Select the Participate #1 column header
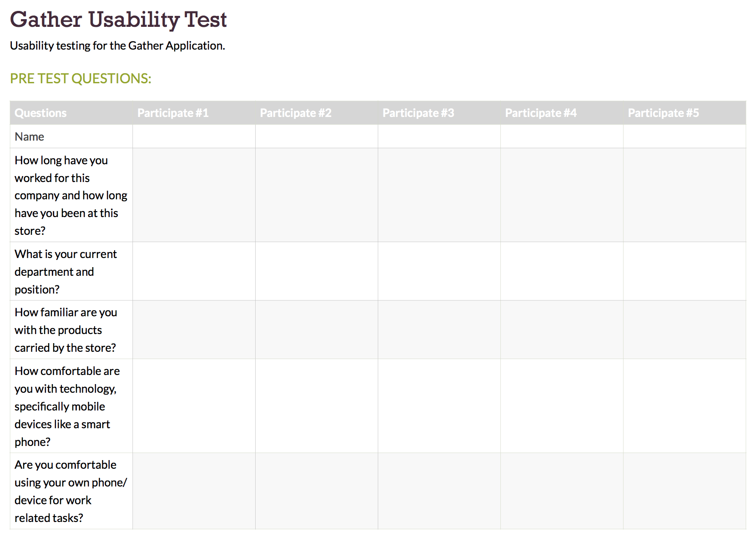Screen dimensions: 756x537 point(173,113)
